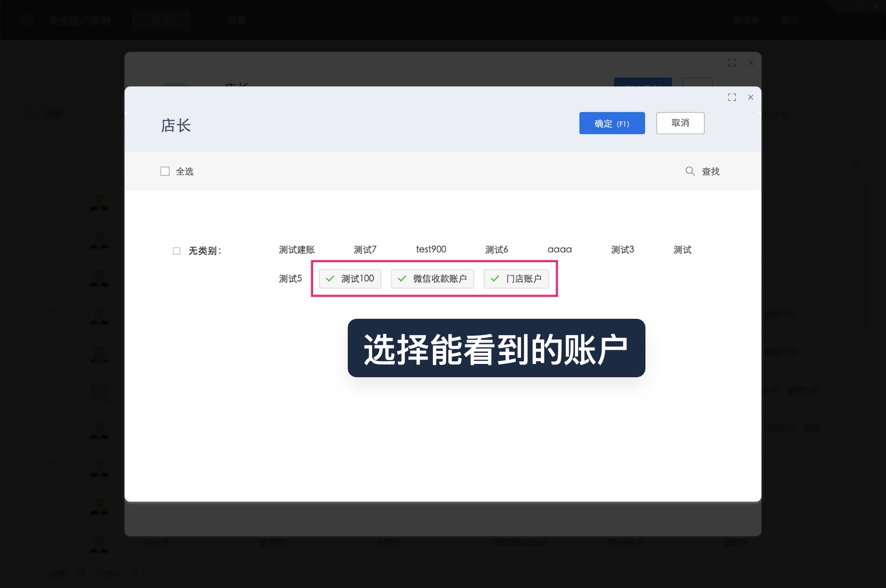
Task: Click the green checkmark on 微信收款账户
Action: click(x=402, y=279)
